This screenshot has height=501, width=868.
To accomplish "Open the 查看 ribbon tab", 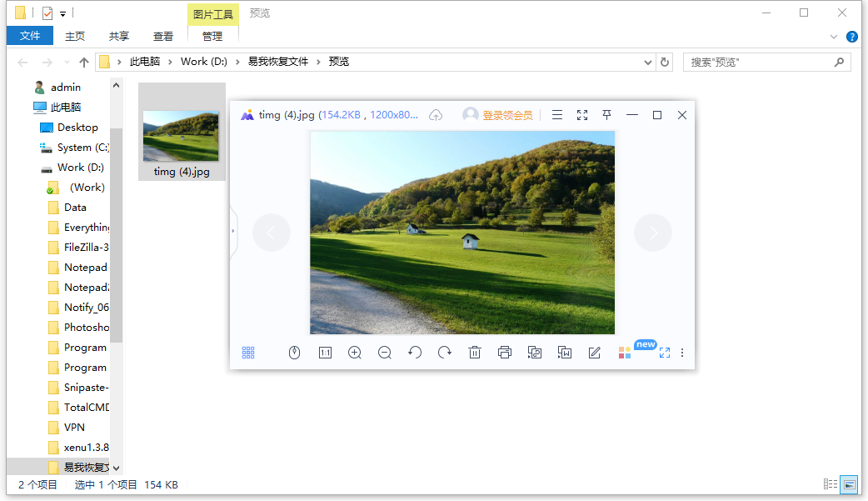I will (x=163, y=36).
